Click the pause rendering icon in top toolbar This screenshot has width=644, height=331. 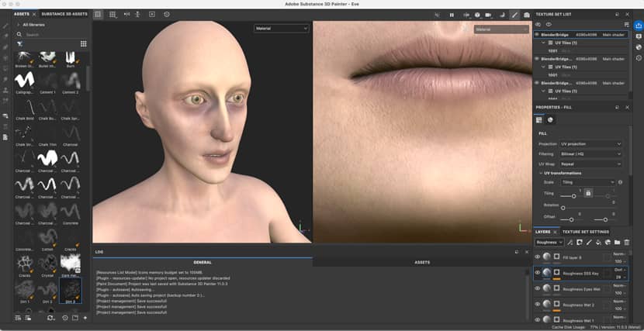tap(452, 15)
